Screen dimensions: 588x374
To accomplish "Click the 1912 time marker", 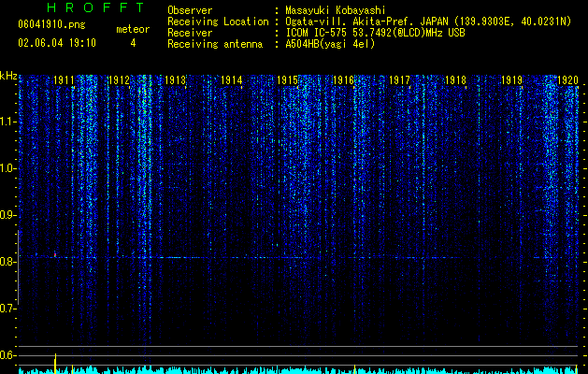I will (119, 80).
